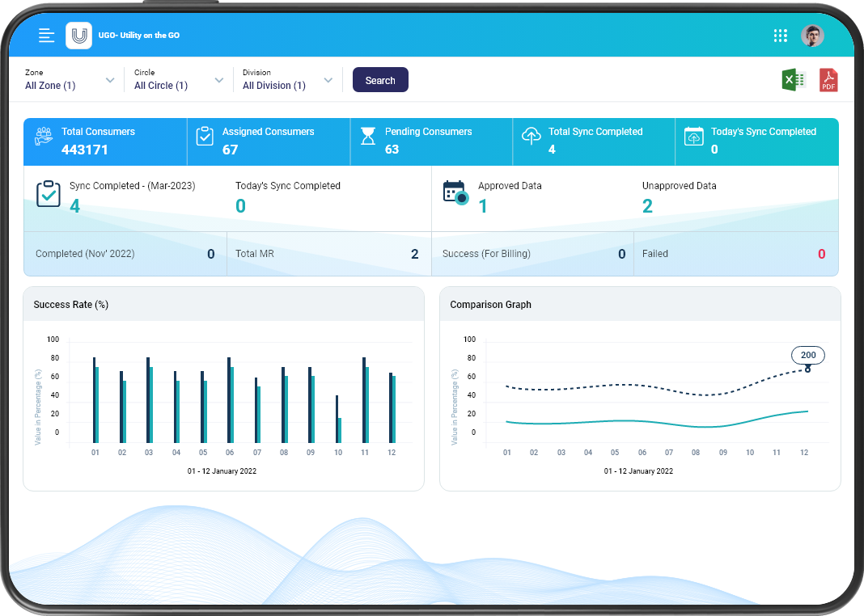Open the user profile avatar
Screen dimensions: 864x616
click(812, 36)
